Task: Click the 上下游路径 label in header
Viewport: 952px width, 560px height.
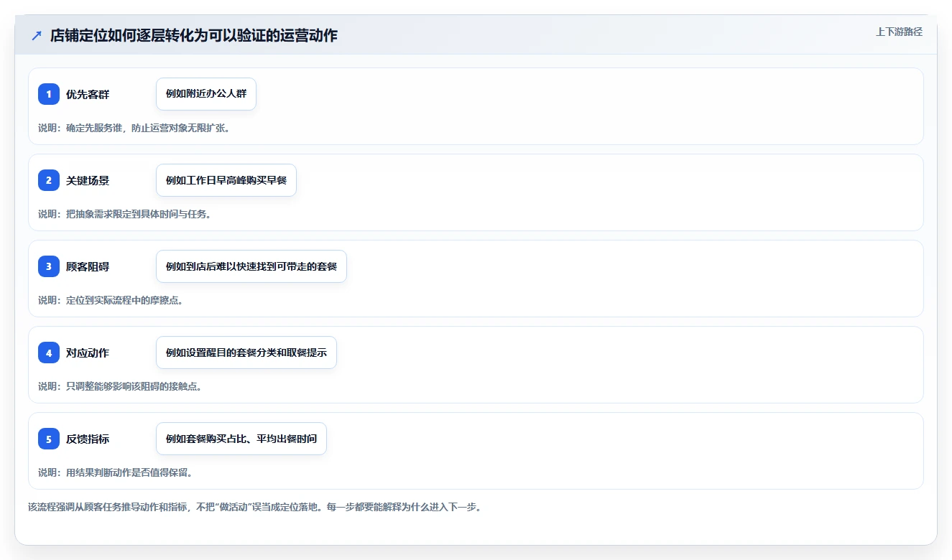Action: 899,32
